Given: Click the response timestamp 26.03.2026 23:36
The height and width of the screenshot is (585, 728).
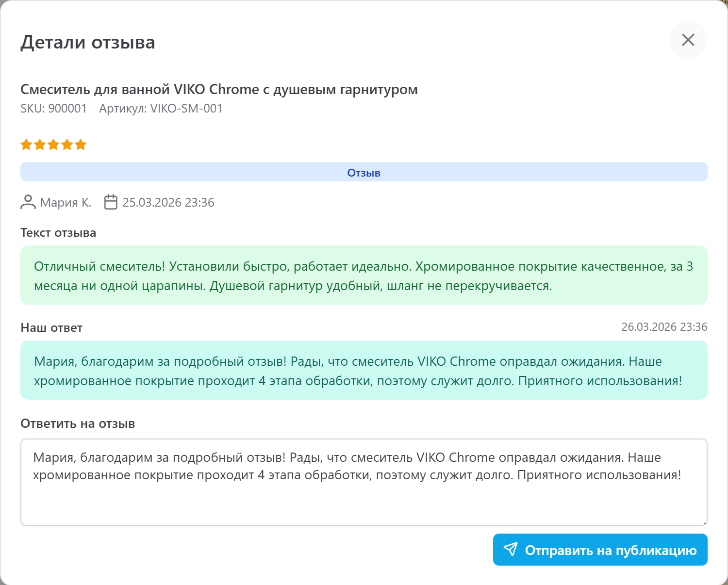Looking at the screenshot, I should tap(664, 326).
